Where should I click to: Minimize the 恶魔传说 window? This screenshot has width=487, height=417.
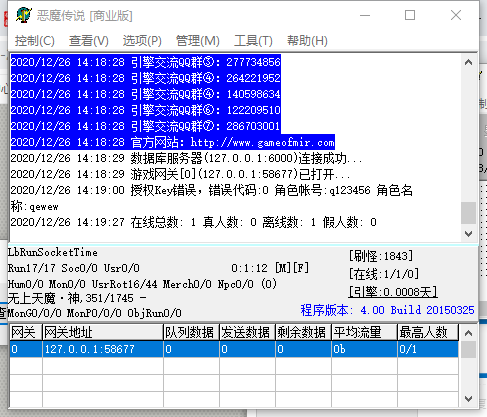(365, 15)
